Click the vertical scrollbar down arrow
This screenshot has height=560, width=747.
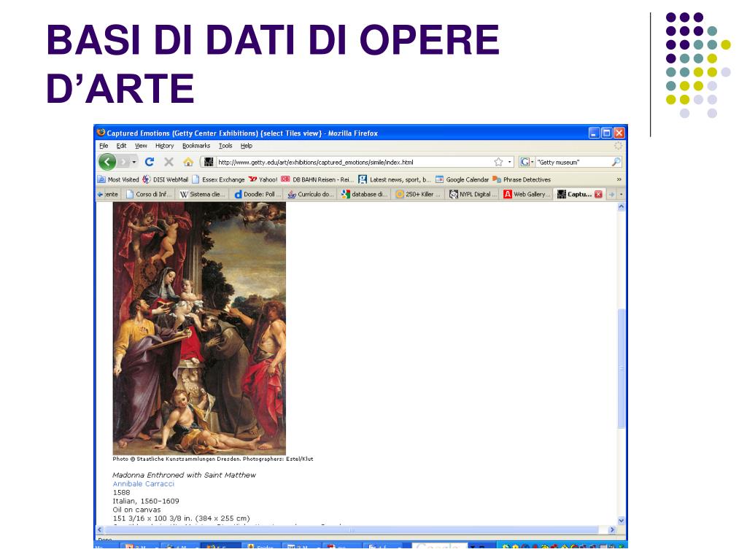point(622,521)
